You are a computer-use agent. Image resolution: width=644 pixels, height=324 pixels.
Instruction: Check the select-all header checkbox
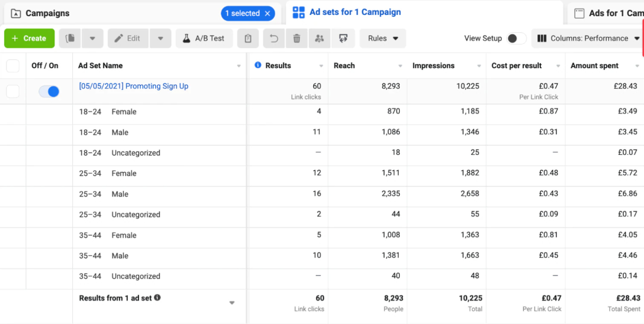pyautogui.click(x=13, y=66)
